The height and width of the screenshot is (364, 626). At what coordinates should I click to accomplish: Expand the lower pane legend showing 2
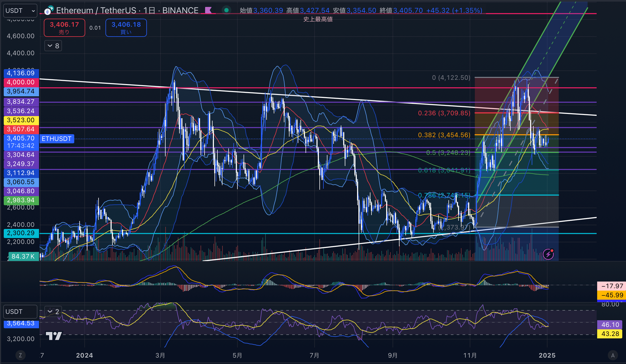pyautogui.click(x=53, y=311)
